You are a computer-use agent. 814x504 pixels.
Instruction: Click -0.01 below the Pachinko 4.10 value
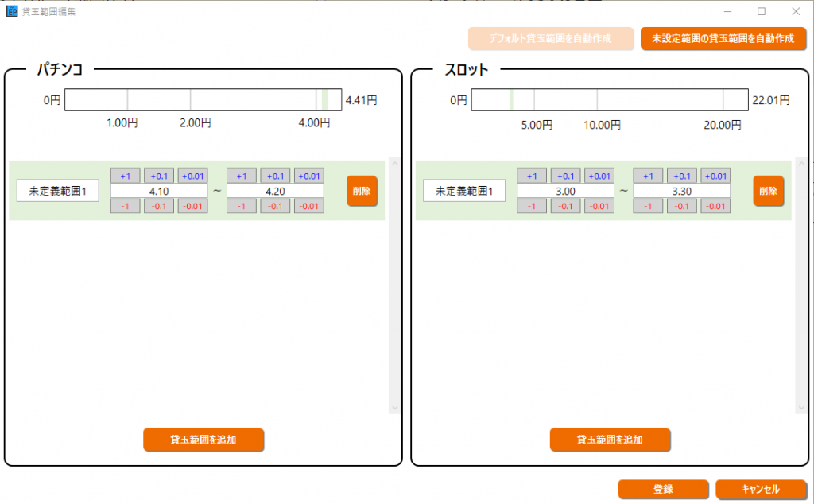tap(192, 206)
